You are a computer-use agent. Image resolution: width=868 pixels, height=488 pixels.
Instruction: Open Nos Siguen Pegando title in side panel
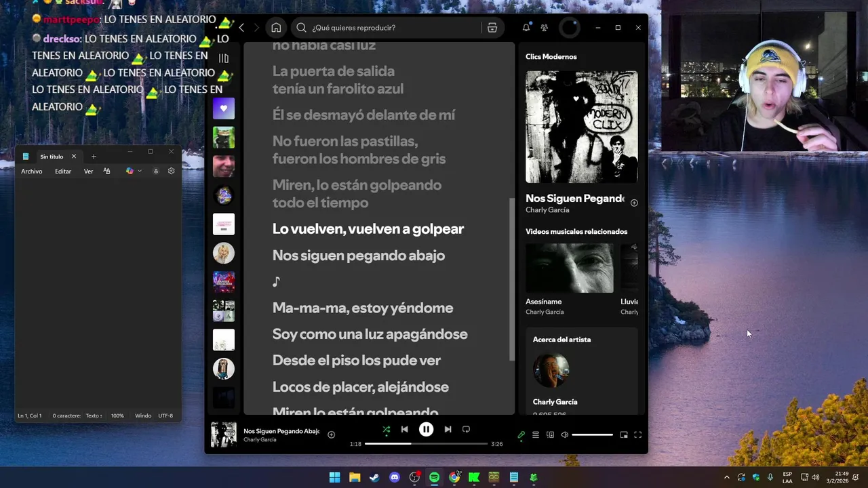click(x=574, y=199)
